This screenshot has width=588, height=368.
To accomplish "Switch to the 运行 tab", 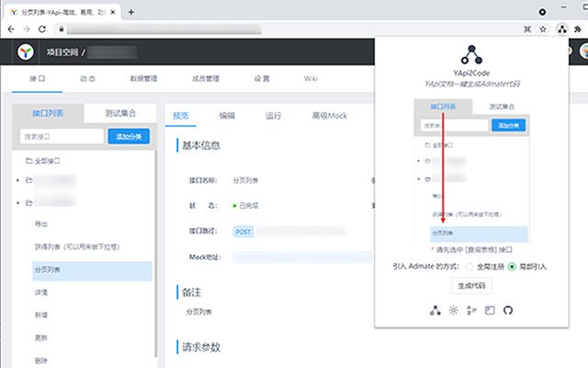I will [274, 116].
